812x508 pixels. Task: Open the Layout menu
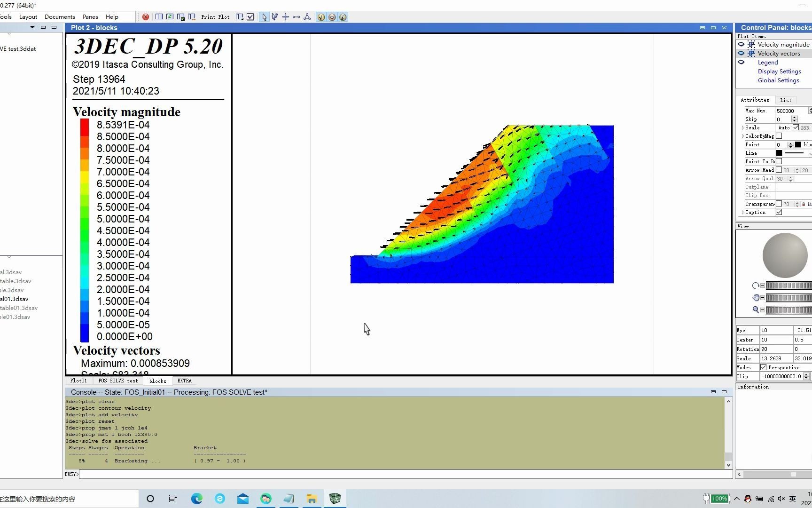coord(28,17)
